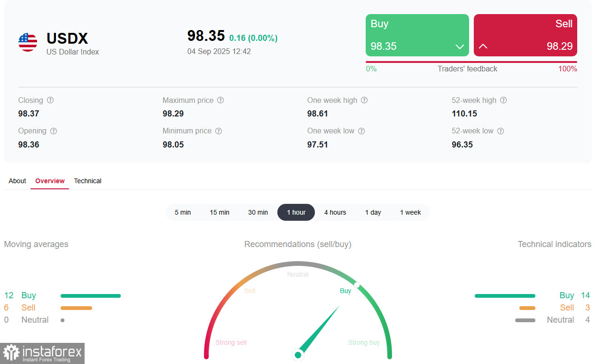Image resolution: width=596 pixels, height=364 pixels.
Task: Click the Traders' feedback ratio bar
Action: [x=471, y=62]
